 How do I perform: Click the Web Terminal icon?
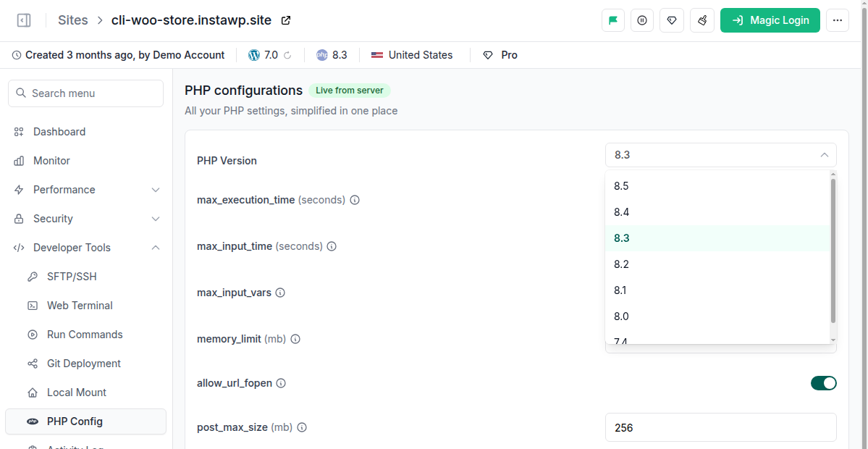(33, 306)
